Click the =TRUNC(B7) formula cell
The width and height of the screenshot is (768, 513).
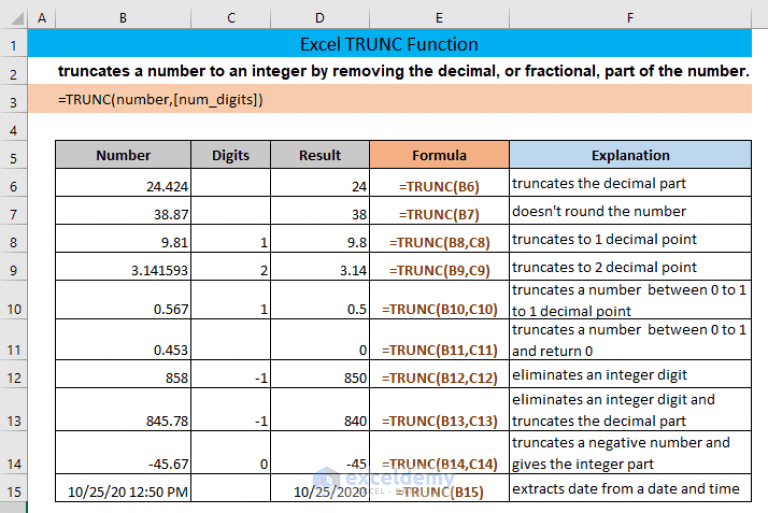[439, 211]
